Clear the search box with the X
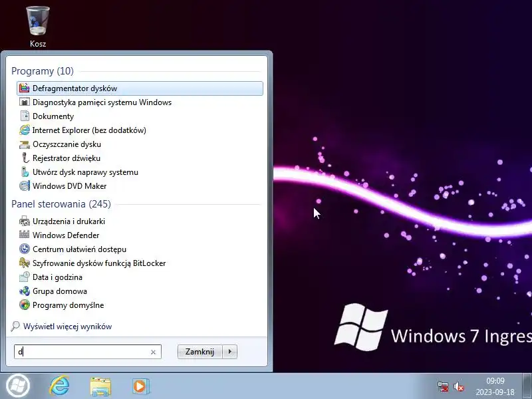 153,352
